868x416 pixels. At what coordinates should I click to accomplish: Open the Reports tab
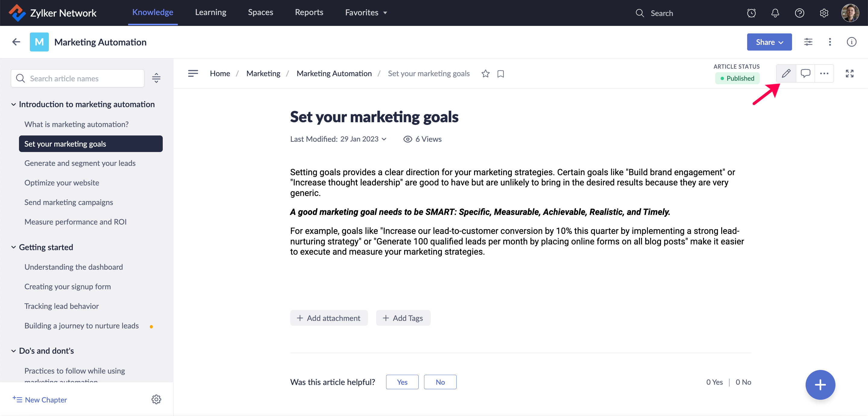(x=309, y=12)
